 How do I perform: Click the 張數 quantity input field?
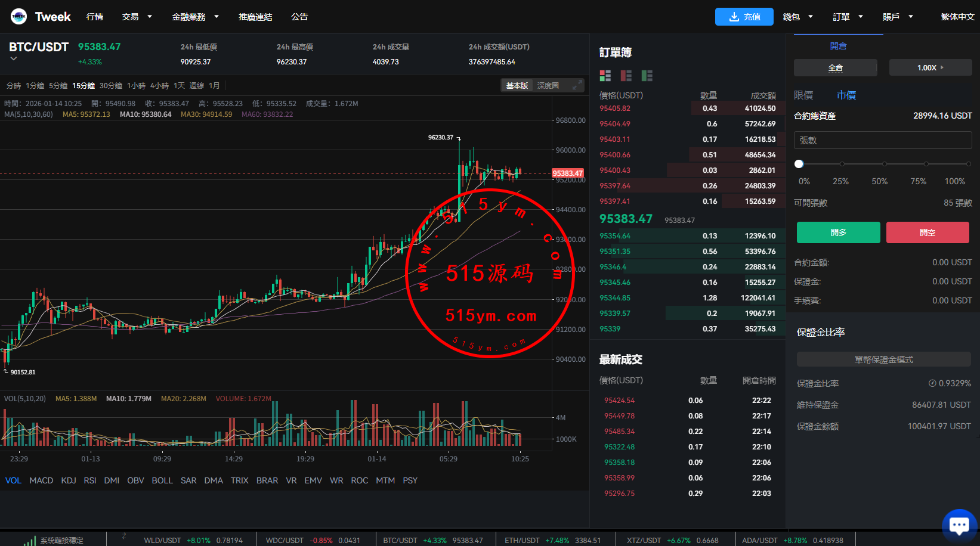pos(883,141)
